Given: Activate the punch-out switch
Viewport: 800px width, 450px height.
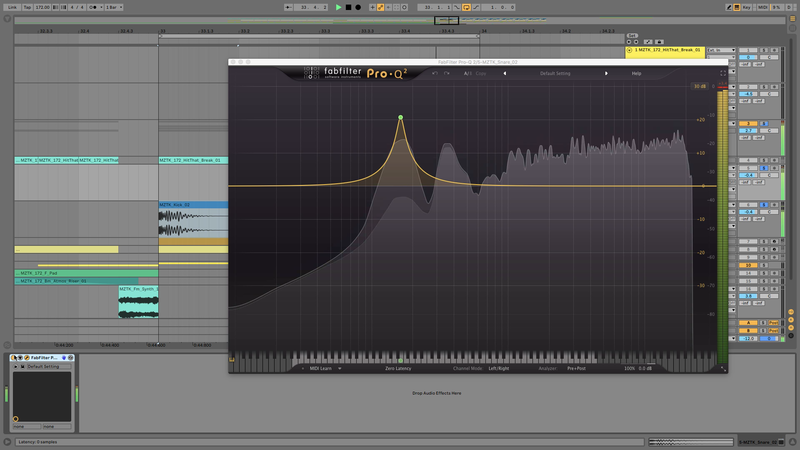Looking at the screenshot, I should [476, 7].
